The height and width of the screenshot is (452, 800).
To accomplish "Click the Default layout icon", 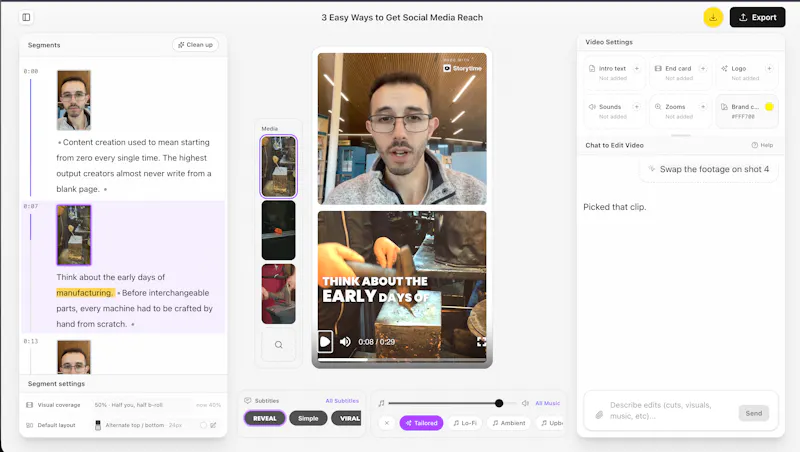I will 30,425.
